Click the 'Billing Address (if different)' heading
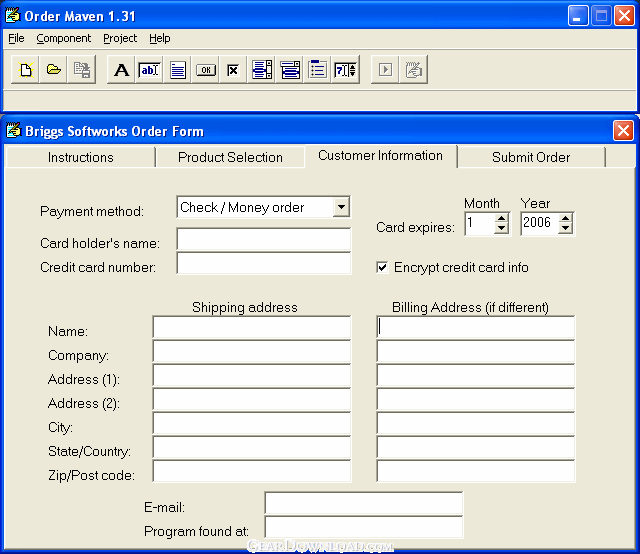Viewport: 640px width, 554px height. (x=470, y=307)
